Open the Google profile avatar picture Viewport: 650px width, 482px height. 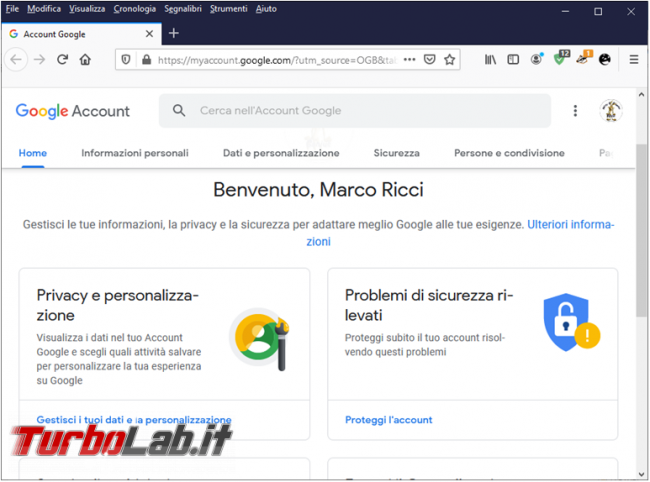611,111
